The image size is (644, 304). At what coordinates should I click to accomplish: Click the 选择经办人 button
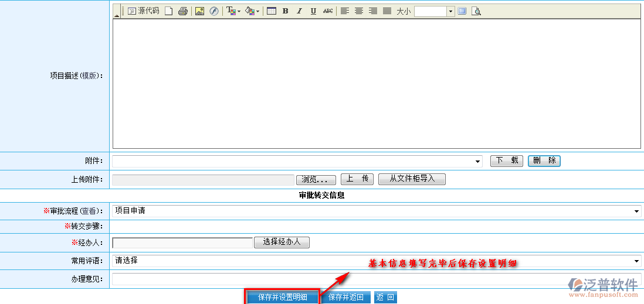(x=282, y=242)
